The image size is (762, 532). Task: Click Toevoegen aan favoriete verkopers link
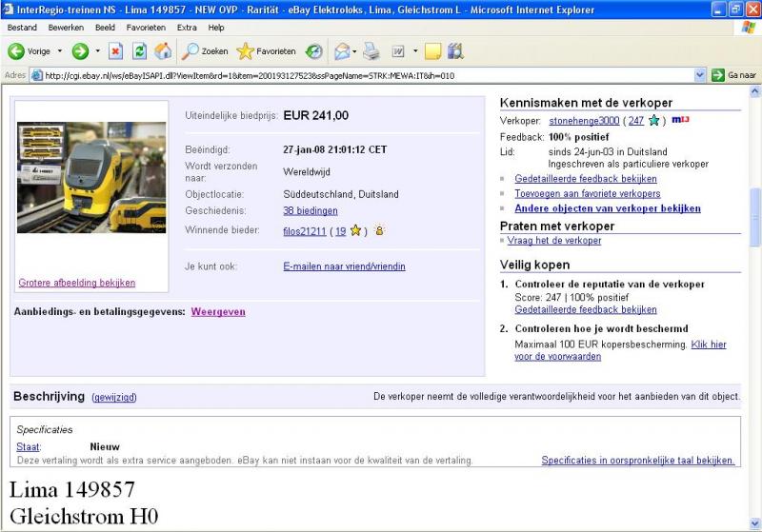pyautogui.click(x=588, y=193)
